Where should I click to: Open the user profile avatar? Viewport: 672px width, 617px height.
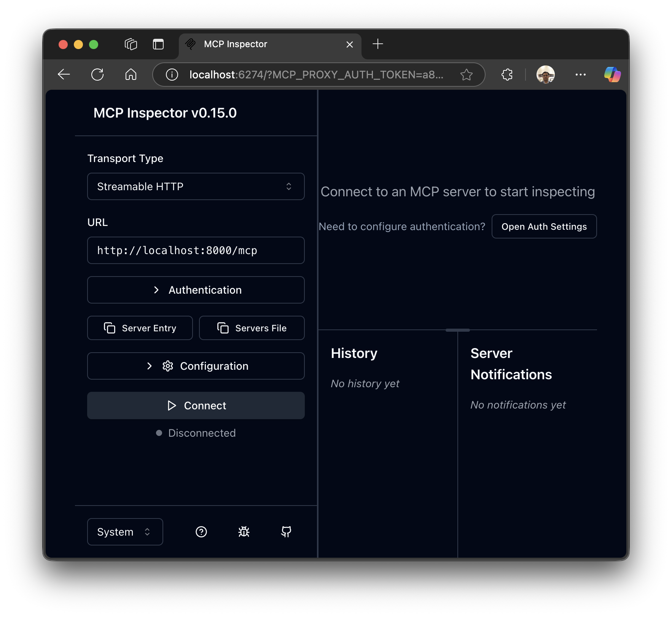[545, 75]
